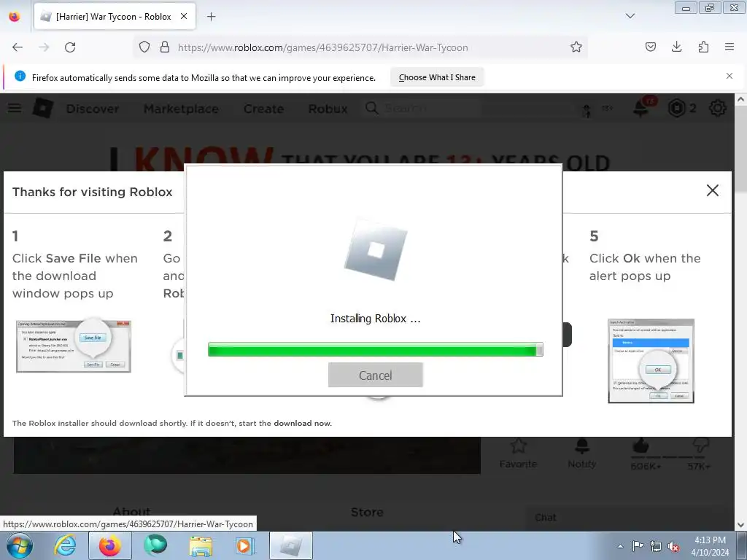The width and height of the screenshot is (747, 560).
Task: Like the game with thumbs up
Action: pyautogui.click(x=641, y=446)
